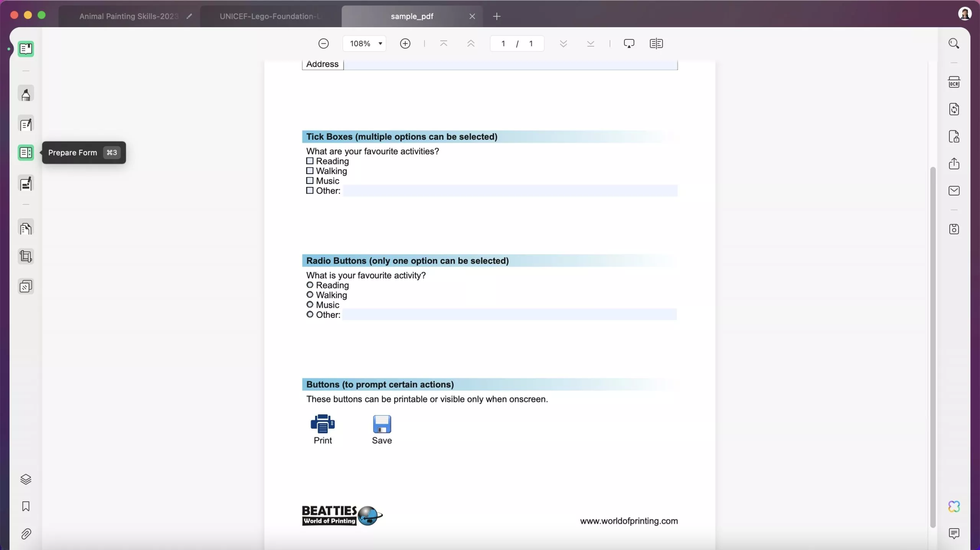Open the 108% zoom level dropdown
980x550 pixels.
364,43
